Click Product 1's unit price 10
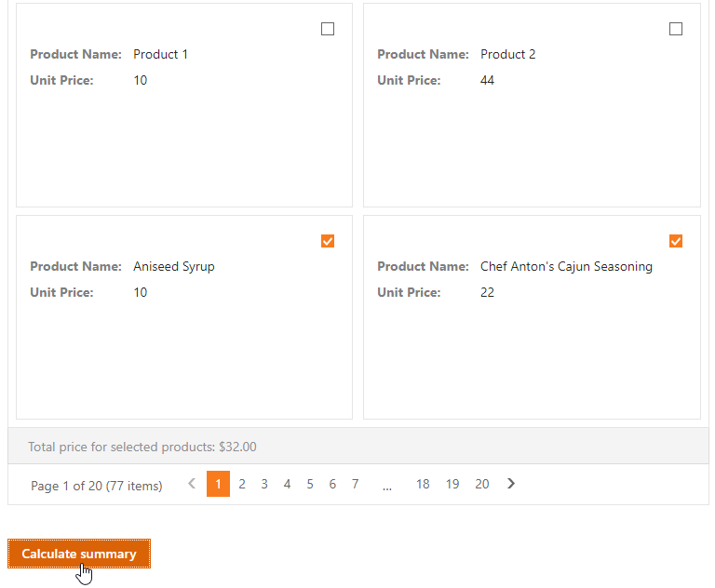Image resolution: width=715 pixels, height=588 pixels. [140, 80]
